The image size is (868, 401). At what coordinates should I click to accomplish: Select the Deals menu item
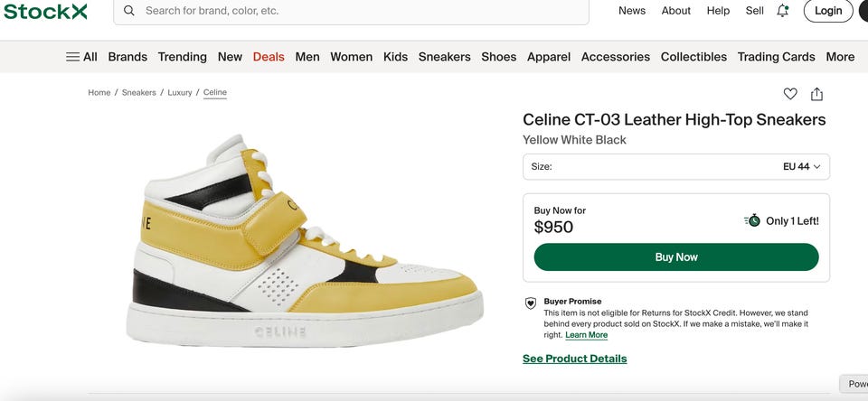tap(269, 56)
